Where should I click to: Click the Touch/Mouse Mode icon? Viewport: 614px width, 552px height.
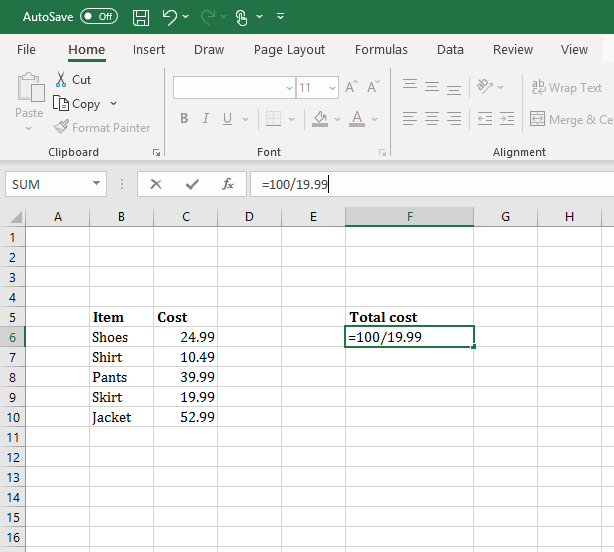(x=241, y=17)
